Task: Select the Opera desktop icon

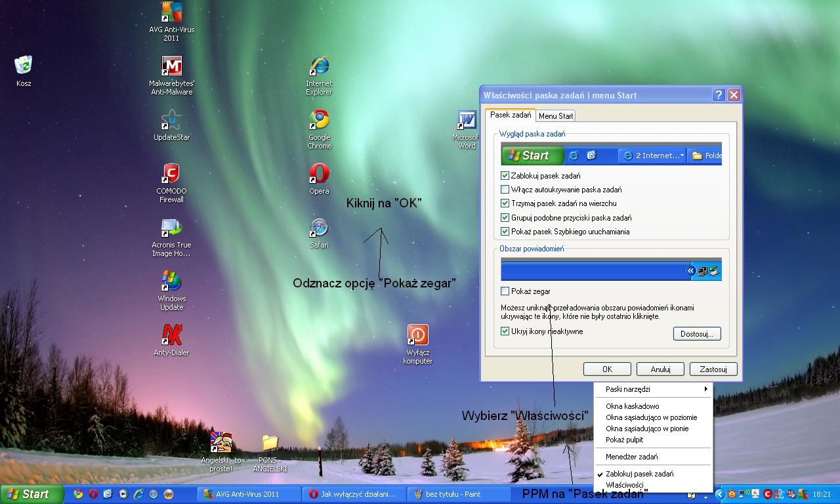Action: [319, 179]
